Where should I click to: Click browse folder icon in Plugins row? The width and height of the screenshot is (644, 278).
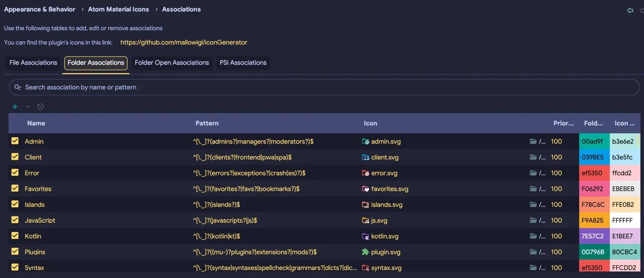click(x=533, y=252)
